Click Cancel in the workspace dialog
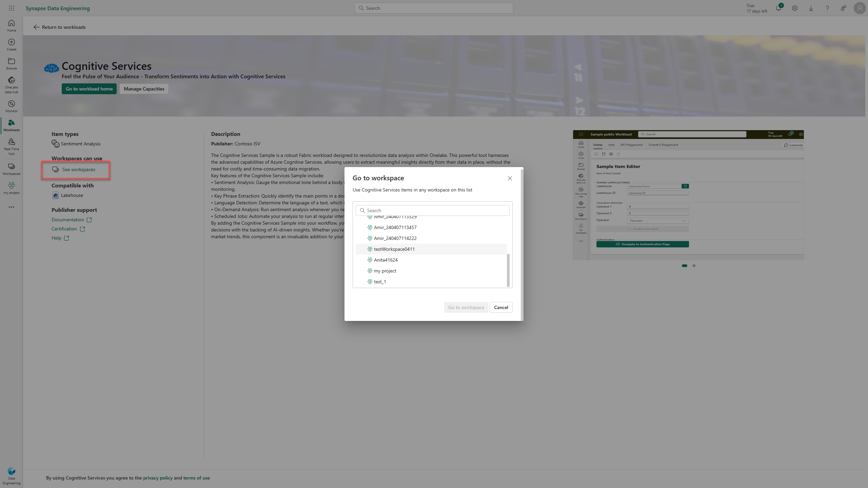 coord(501,307)
